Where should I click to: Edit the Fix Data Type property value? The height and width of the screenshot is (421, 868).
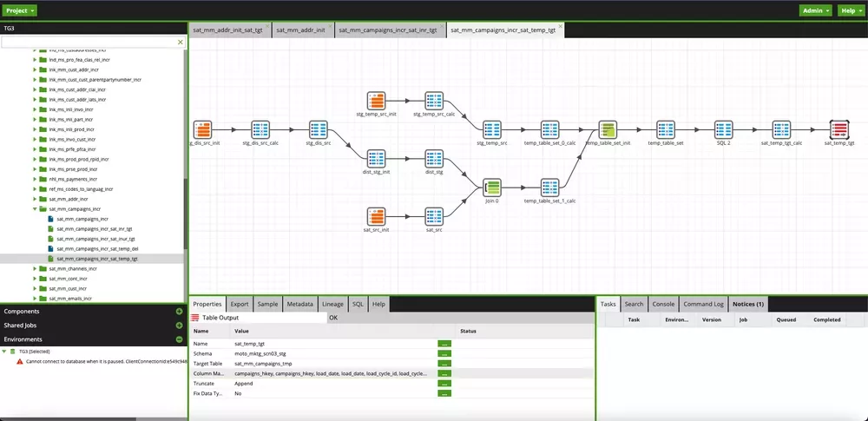coord(444,393)
